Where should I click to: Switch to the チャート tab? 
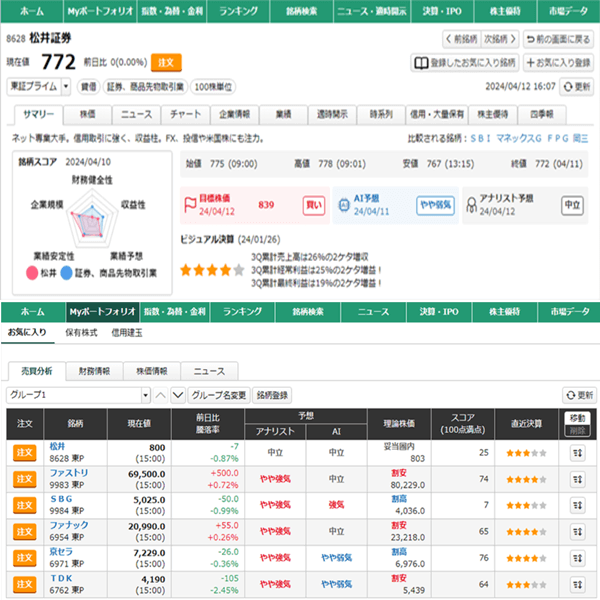tap(186, 115)
